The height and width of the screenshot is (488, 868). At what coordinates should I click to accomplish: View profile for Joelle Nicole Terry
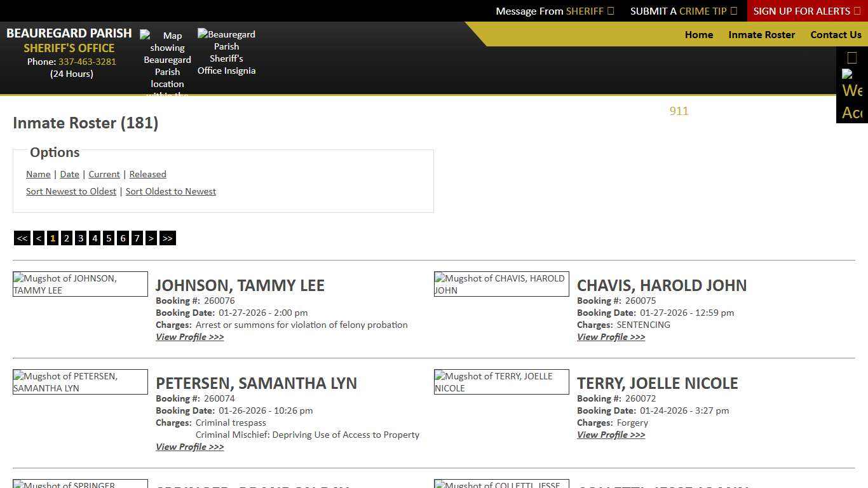coord(611,435)
